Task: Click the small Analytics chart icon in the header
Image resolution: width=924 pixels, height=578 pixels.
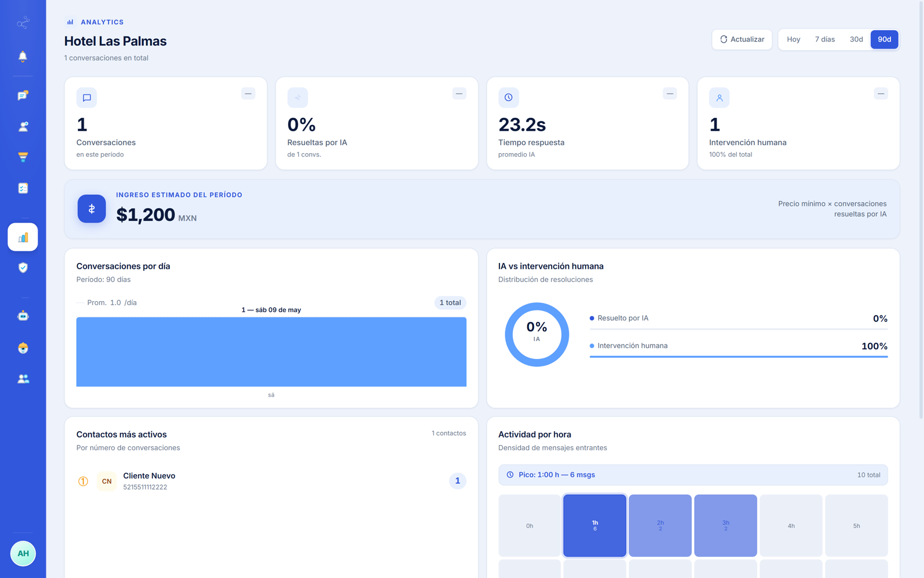Action: pos(70,22)
